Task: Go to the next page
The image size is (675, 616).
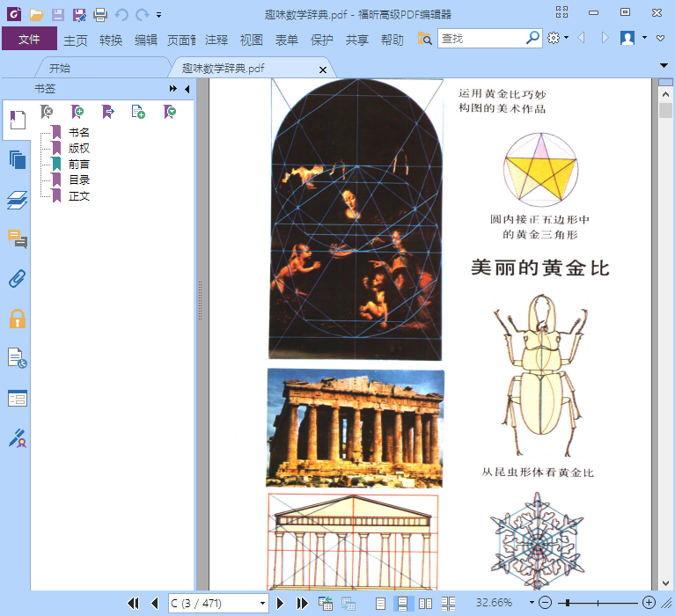Action: [x=280, y=603]
